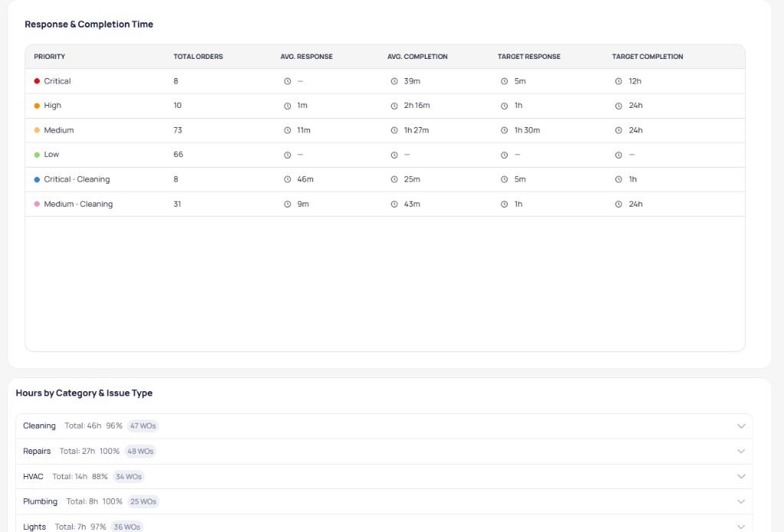This screenshot has width=784, height=532.
Task: Expand the Plumbing category chevron
Action: click(x=741, y=501)
